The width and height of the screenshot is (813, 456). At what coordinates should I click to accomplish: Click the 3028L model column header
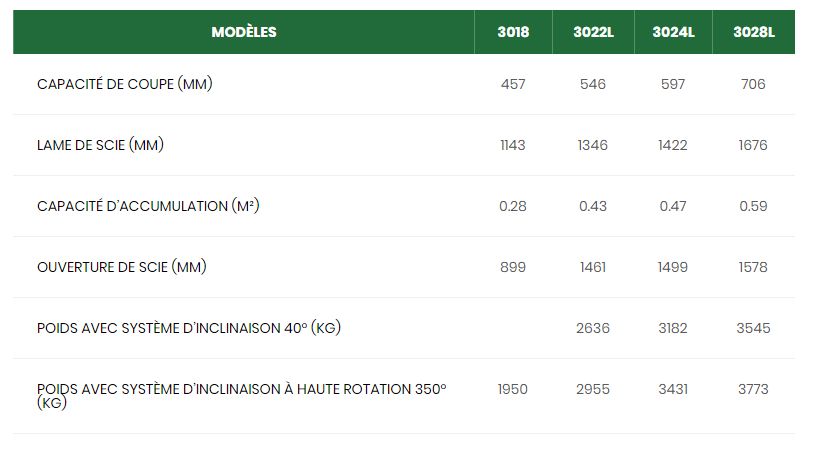tap(753, 32)
